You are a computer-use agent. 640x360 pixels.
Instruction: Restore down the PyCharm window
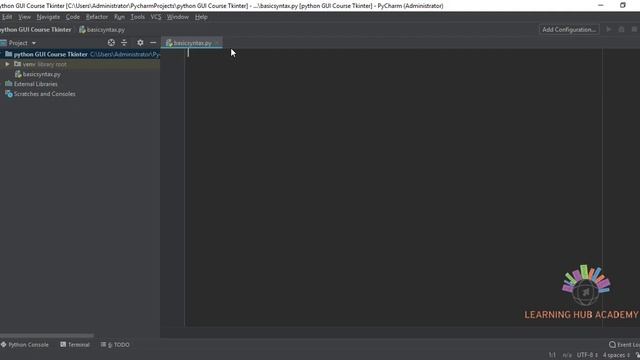tap(622, 5)
